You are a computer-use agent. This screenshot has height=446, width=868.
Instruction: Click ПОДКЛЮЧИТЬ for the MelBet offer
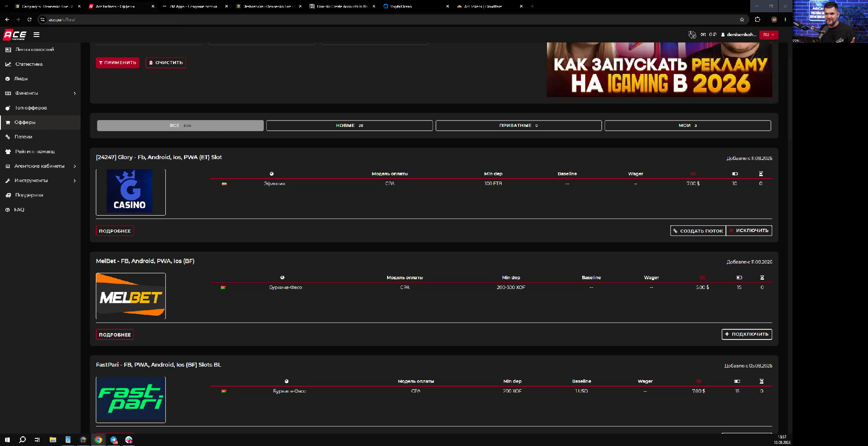point(747,334)
